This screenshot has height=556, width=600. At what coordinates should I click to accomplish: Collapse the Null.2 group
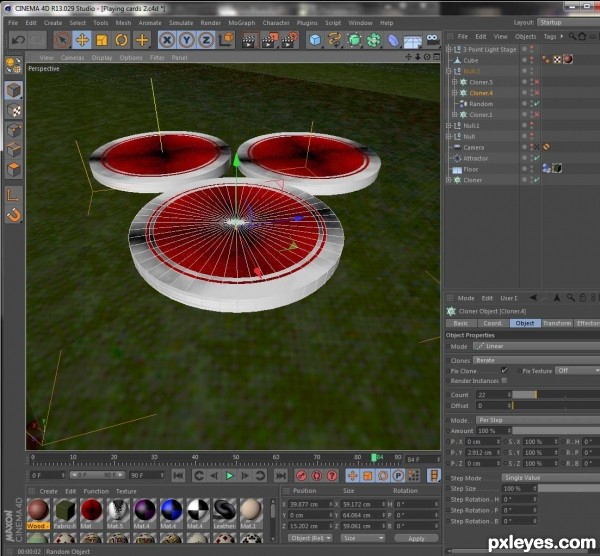coord(448,71)
